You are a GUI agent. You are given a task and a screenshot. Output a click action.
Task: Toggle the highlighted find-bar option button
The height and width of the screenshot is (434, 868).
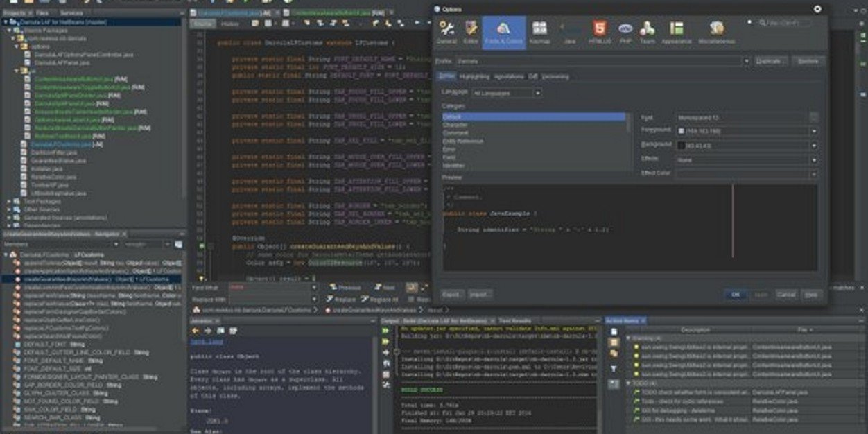[412, 287]
